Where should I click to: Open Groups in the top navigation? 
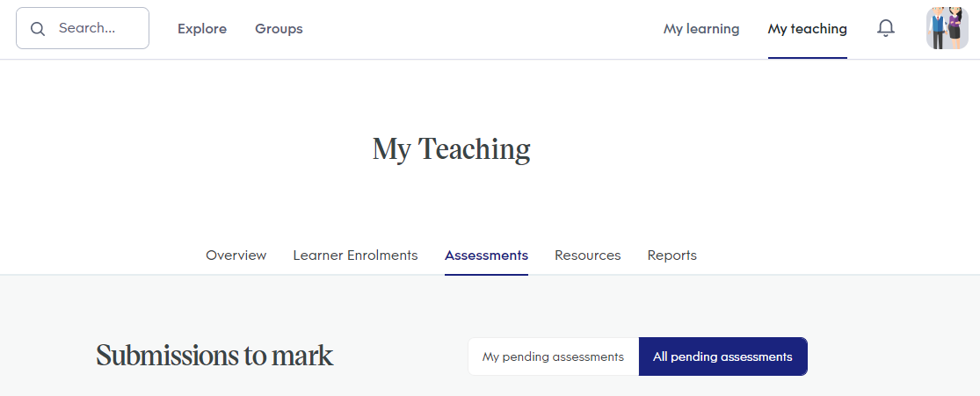[279, 29]
